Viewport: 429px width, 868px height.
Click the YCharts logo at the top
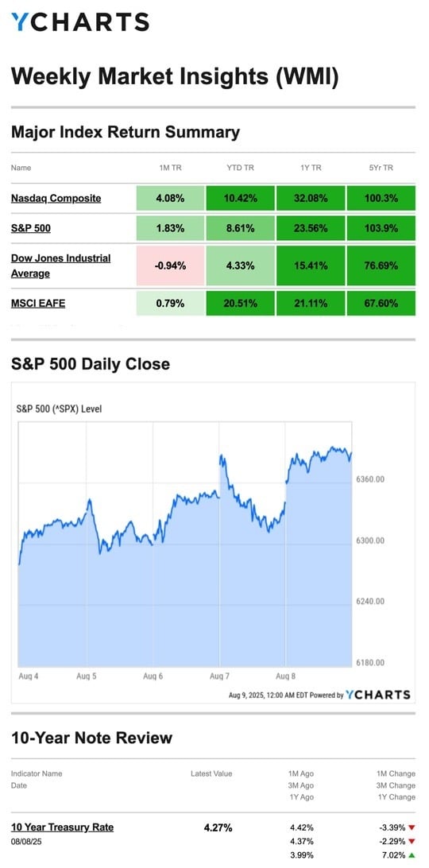[80, 21]
